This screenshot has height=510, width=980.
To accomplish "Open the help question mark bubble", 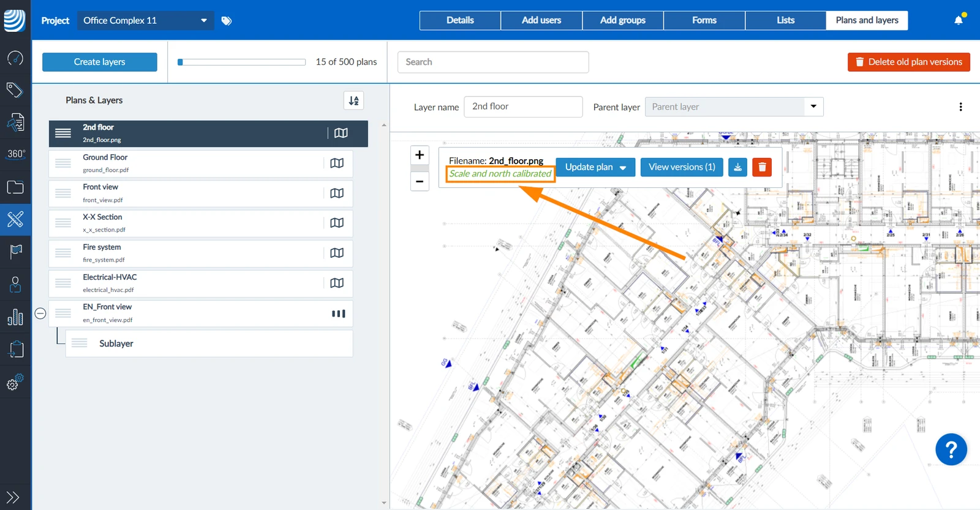I will pos(951,450).
